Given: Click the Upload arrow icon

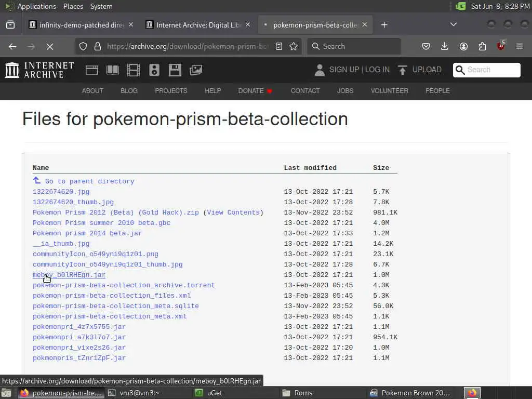Looking at the screenshot, I should (x=403, y=70).
